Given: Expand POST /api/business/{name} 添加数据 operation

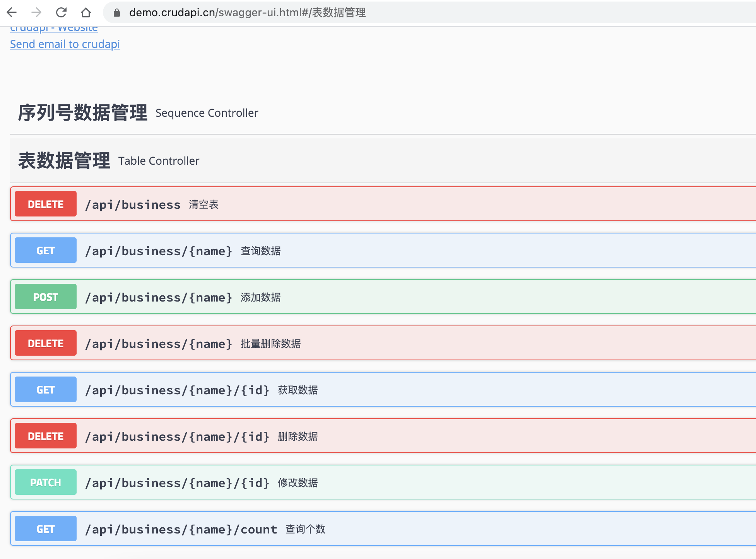Looking at the screenshot, I should click(x=159, y=297).
